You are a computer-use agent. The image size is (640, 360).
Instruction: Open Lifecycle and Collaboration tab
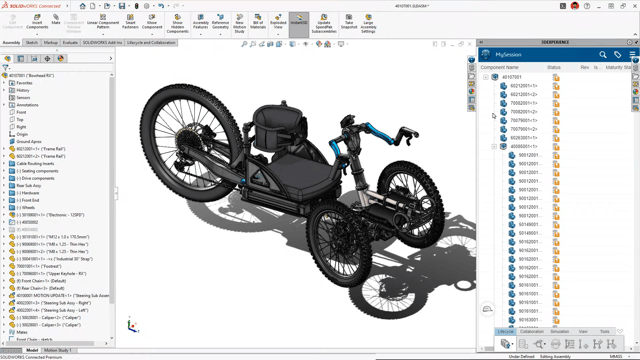point(151,42)
